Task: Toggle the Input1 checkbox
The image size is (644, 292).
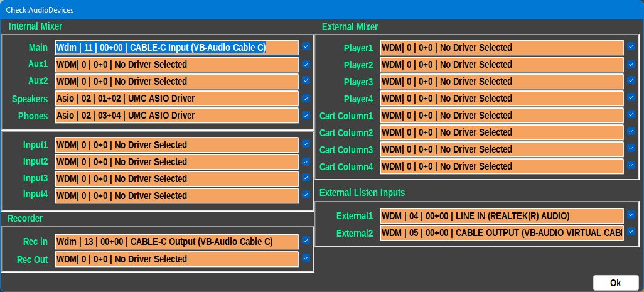Action: point(306,143)
